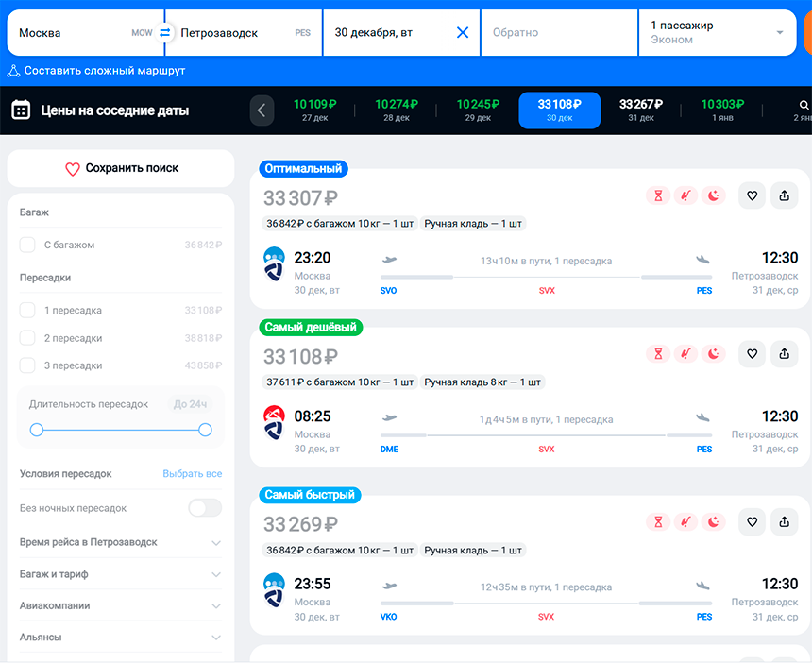Check the С багажом filter
The image size is (812, 663).
point(27,246)
